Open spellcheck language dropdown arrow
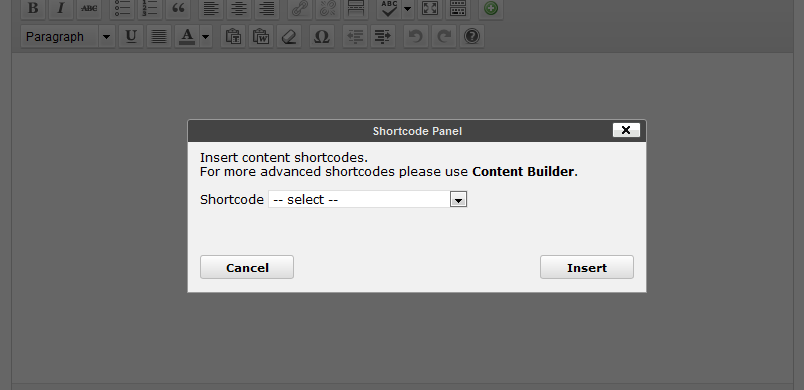The height and width of the screenshot is (390, 804). pyautogui.click(x=408, y=8)
